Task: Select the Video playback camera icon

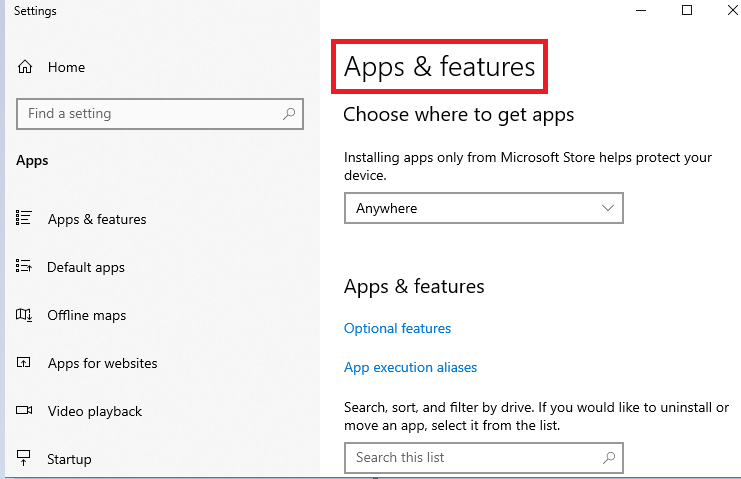Action: point(24,410)
